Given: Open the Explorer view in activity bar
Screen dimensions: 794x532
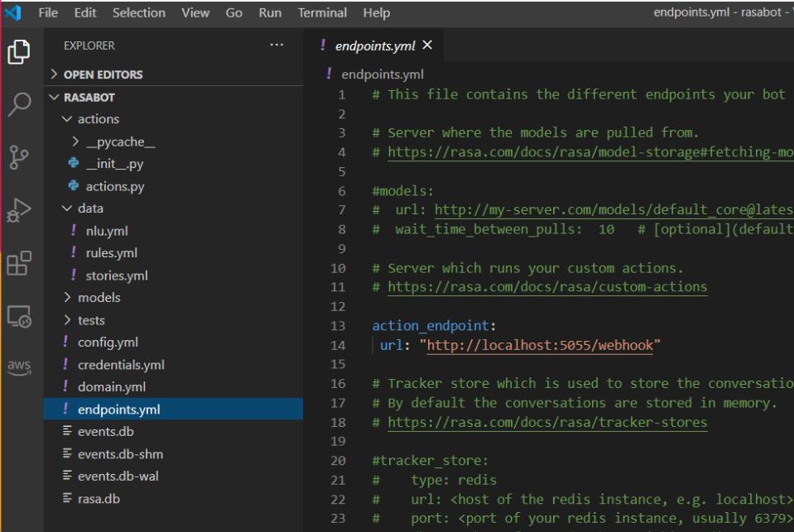Looking at the screenshot, I should [19, 51].
